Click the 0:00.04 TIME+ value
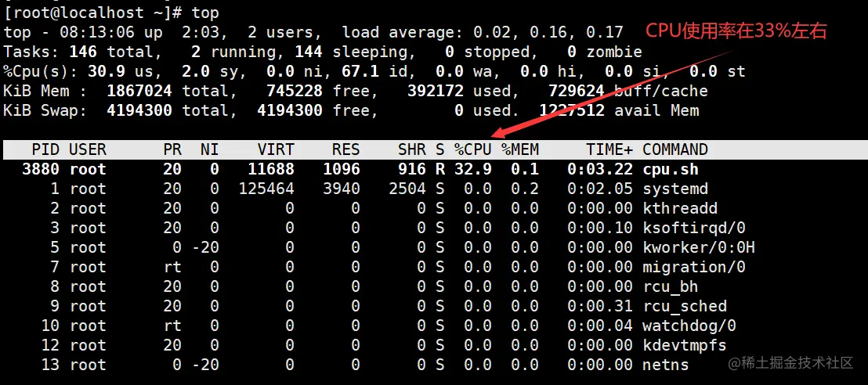 pos(599,326)
